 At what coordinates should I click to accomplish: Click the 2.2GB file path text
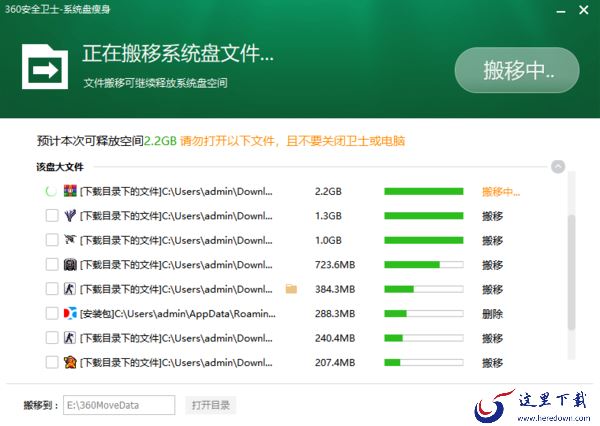tap(176, 191)
